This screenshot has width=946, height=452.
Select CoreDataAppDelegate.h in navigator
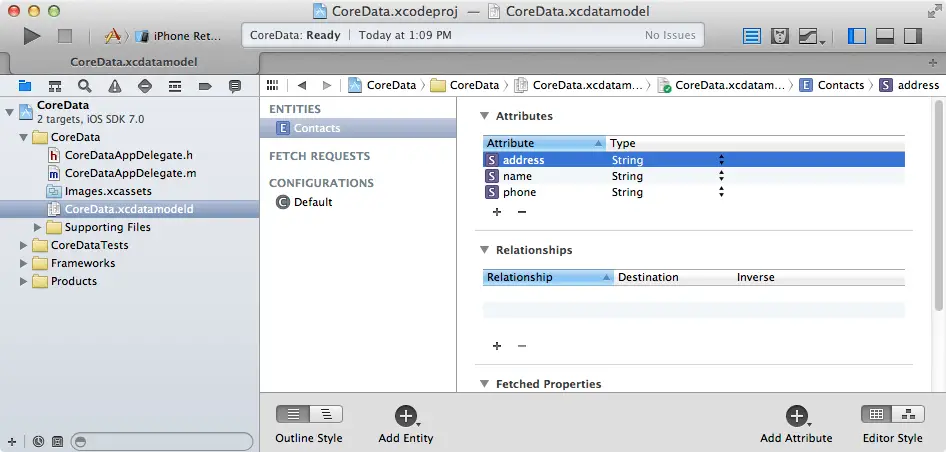[x=128, y=155]
